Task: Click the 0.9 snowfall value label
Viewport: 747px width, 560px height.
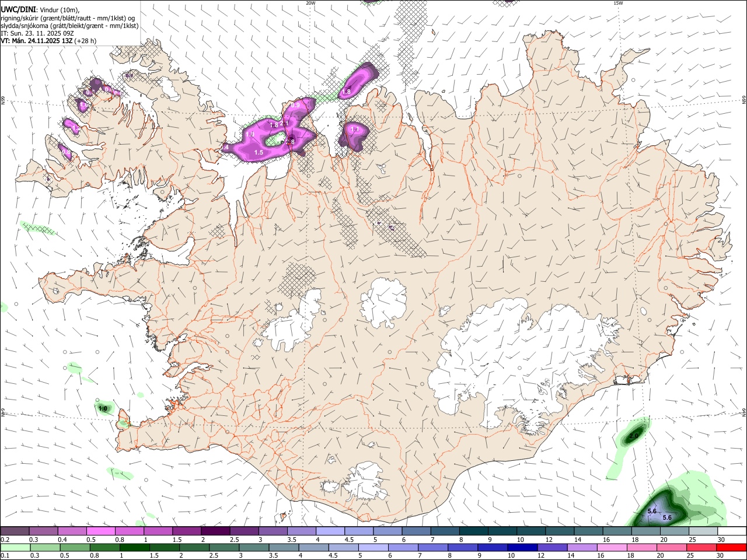Action: (x=295, y=105)
